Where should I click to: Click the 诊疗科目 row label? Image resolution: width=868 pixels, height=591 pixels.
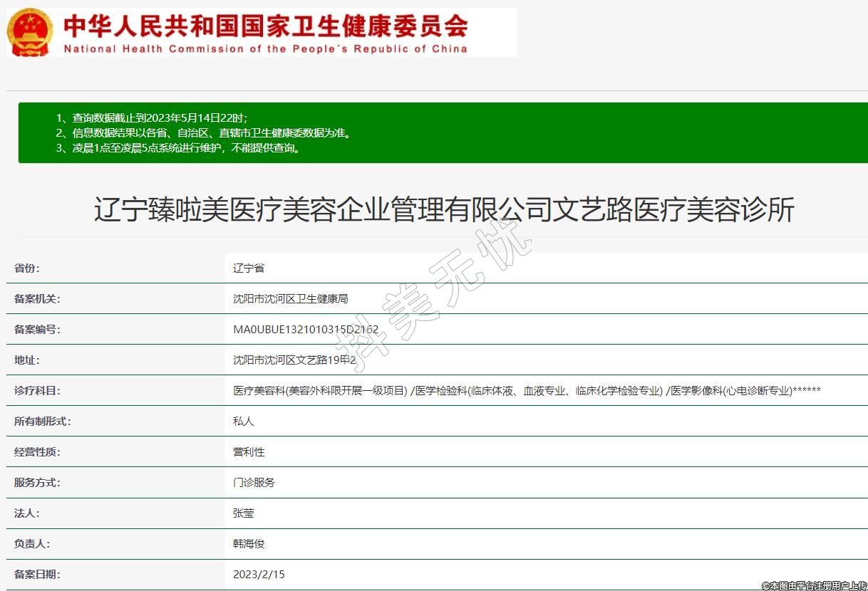37,391
